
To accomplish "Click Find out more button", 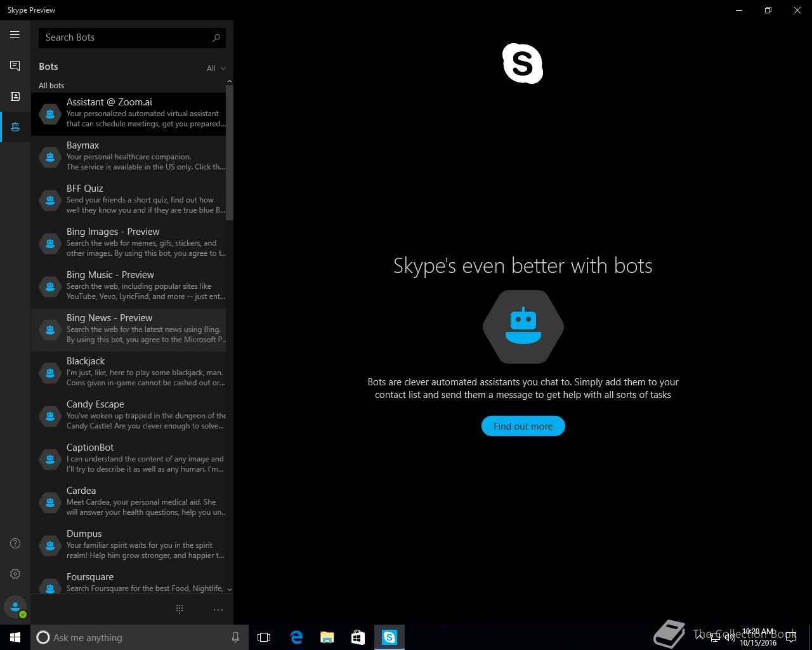I will point(523,426).
